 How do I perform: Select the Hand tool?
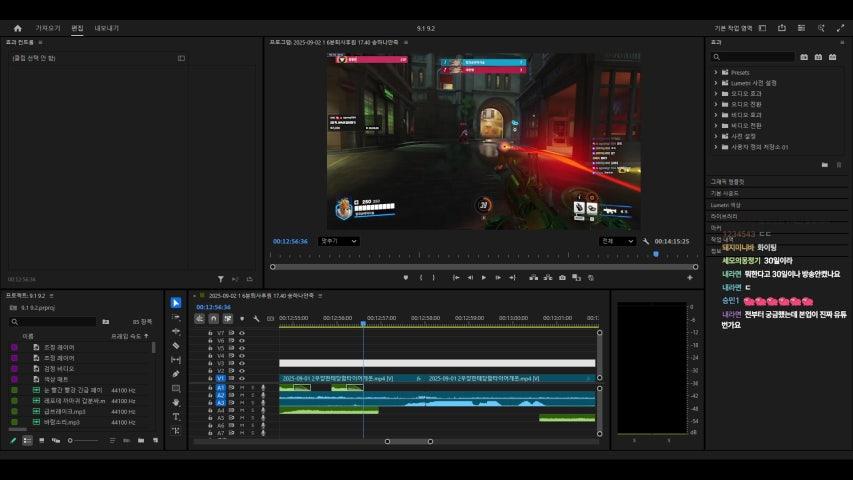point(176,402)
